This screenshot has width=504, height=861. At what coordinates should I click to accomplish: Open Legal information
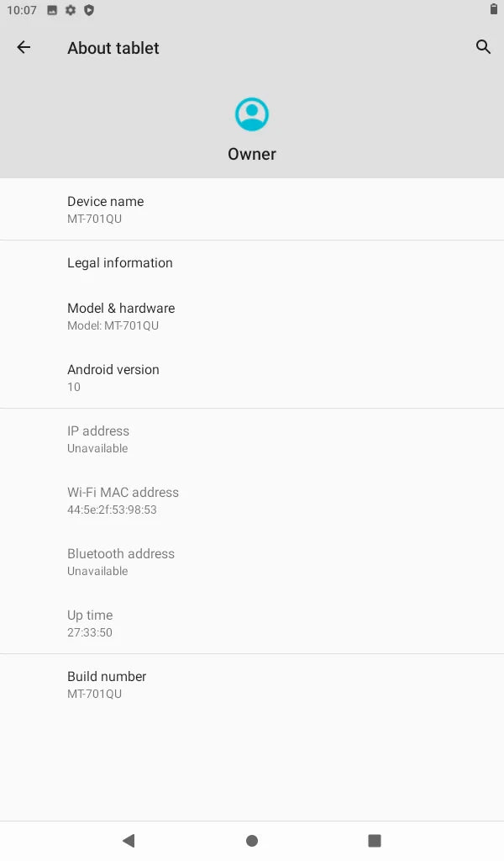pyautogui.click(x=252, y=262)
